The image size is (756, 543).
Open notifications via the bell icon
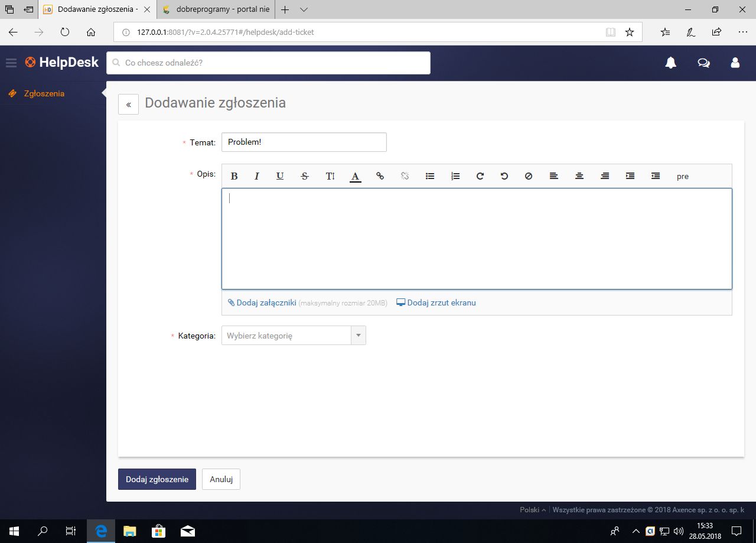point(670,62)
